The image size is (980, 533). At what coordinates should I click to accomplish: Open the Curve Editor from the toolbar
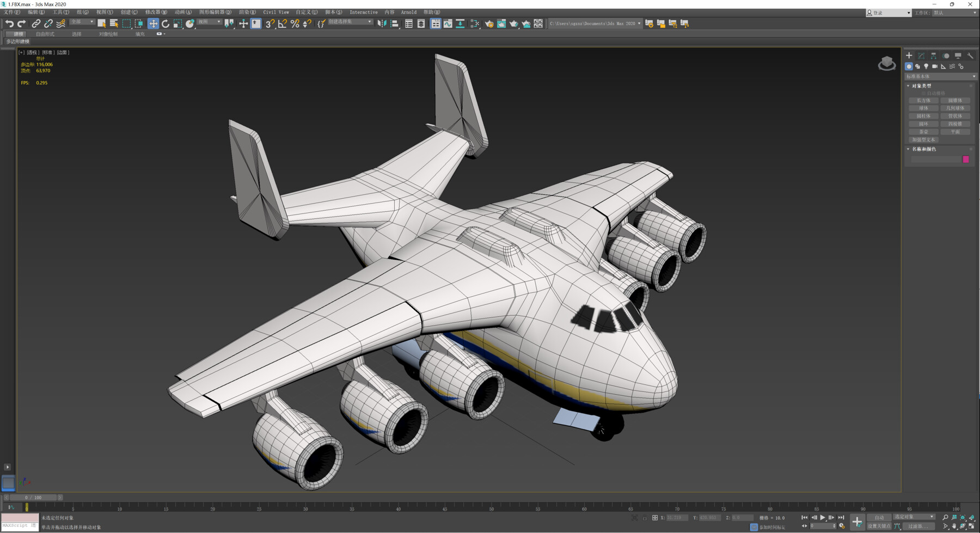[x=449, y=23]
